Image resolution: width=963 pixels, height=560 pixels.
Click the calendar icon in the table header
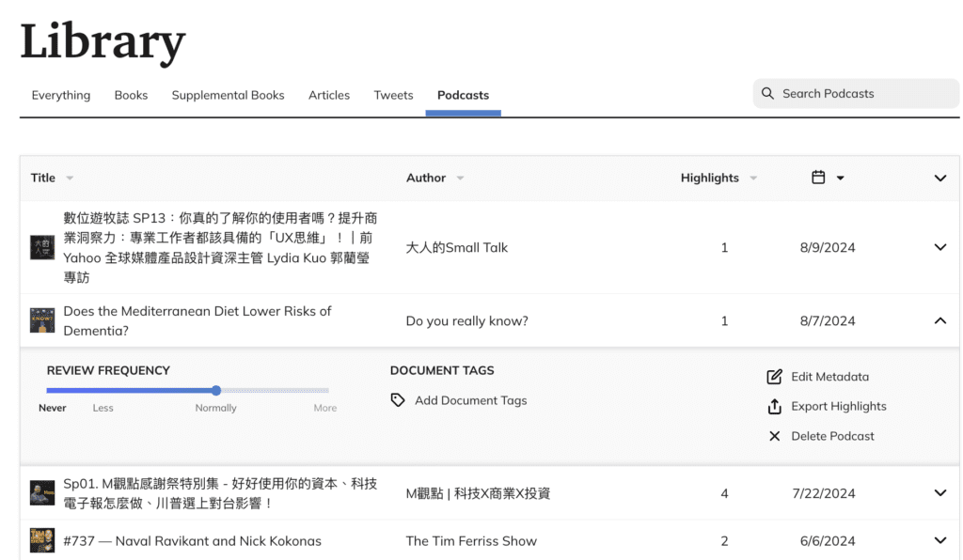click(818, 178)
